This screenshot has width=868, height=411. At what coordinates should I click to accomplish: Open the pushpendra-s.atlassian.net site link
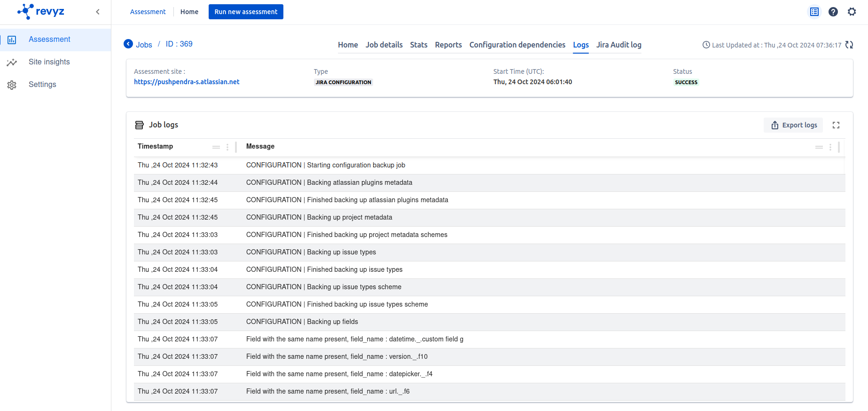[187, 82]
